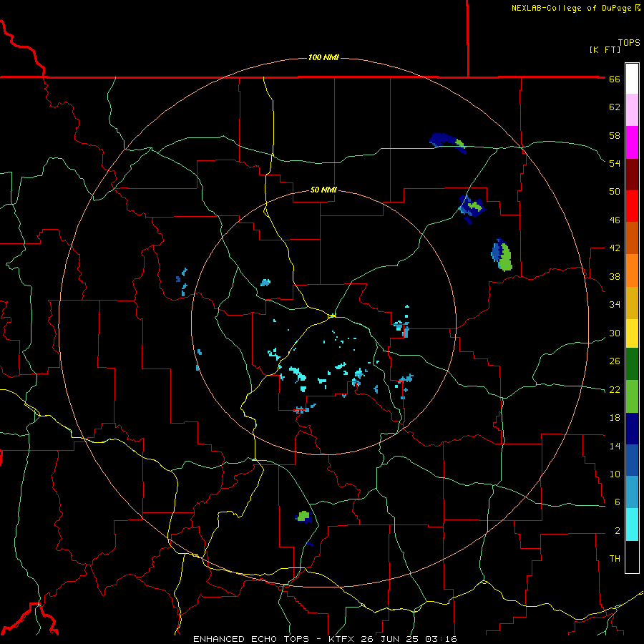The image size is (644, 644).
Task: Choose the dark orange legend swatch
Action: (632, 238)
